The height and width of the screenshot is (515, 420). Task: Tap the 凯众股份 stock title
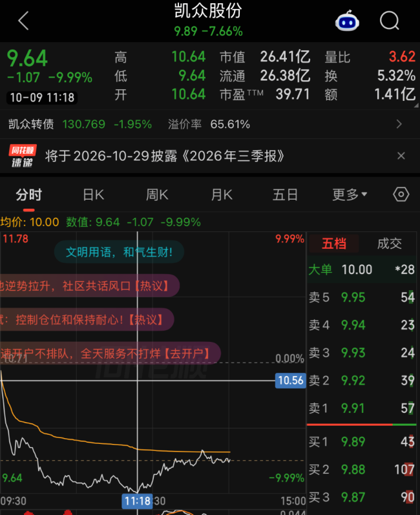point(208,11)
